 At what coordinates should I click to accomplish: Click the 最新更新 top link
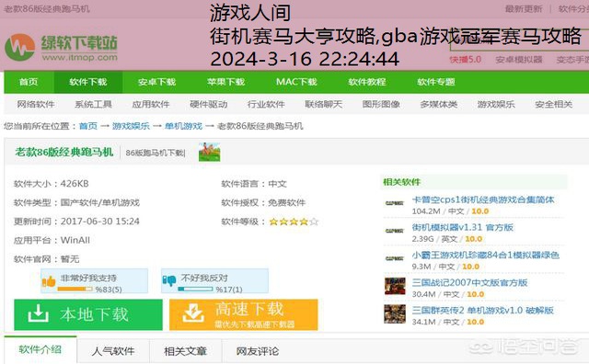[x=524, y=8]
